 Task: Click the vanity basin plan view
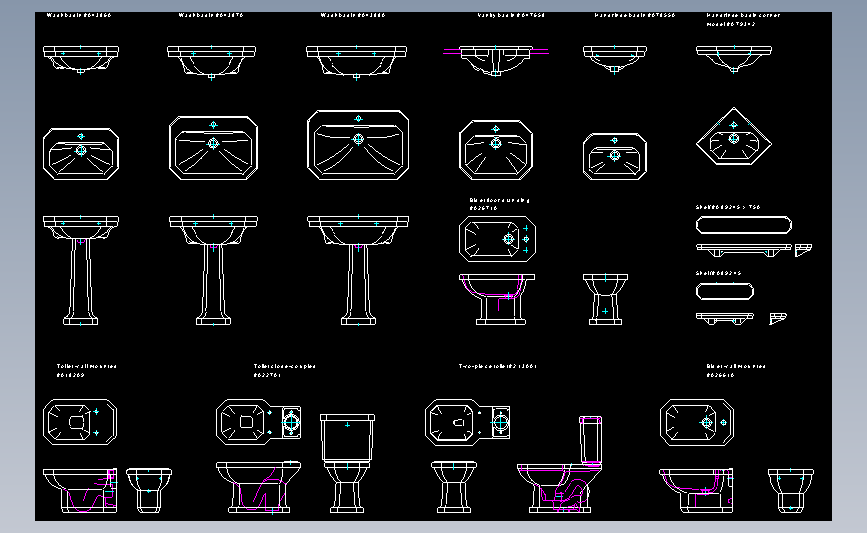[496, 150]
